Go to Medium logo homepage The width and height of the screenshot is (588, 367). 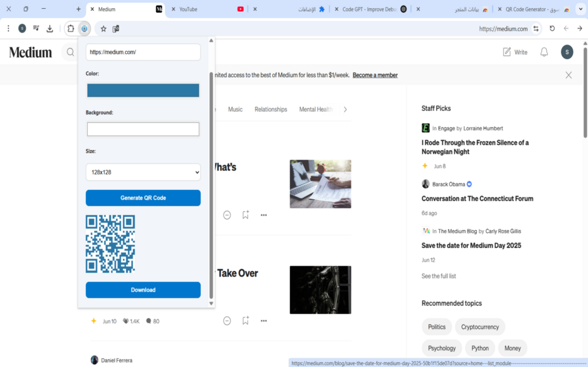pyautogui.click(x=30, y=52)
